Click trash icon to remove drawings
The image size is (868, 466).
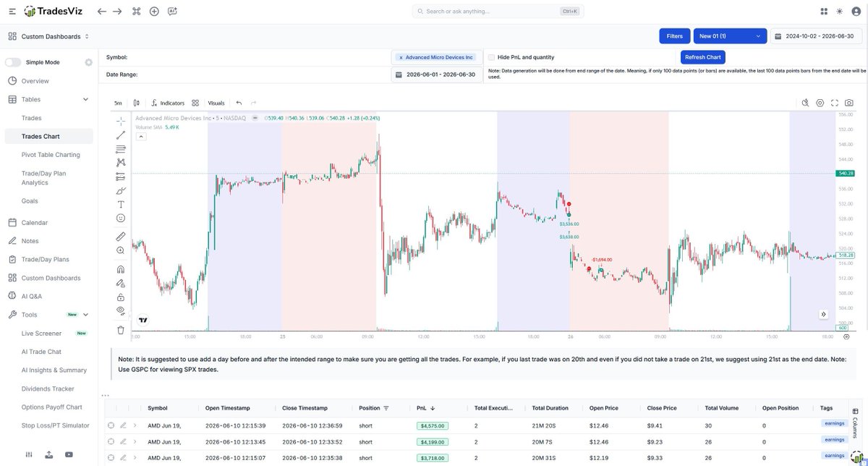(x=121, y=330)
